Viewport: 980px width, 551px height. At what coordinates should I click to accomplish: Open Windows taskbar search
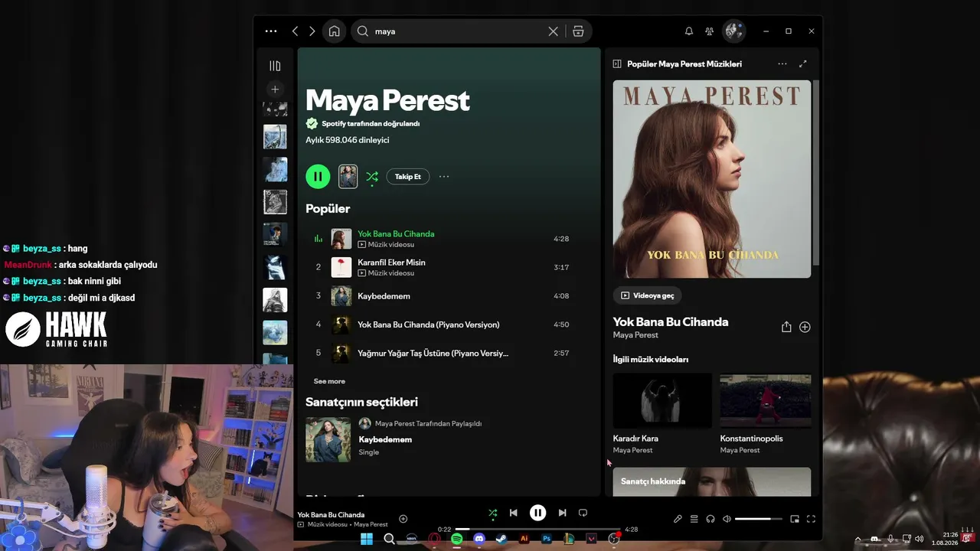pyautogui.click(x=389, y=539)
